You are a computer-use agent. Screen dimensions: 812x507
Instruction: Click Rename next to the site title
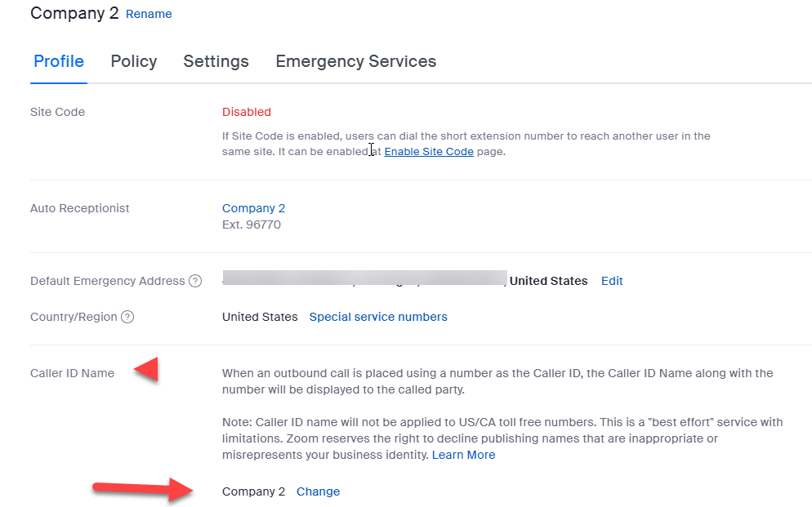click(x=149, y=14)
